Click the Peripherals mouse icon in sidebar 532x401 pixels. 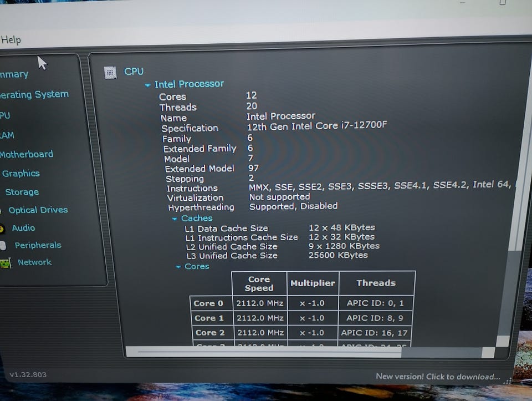(x=3, y=246)
